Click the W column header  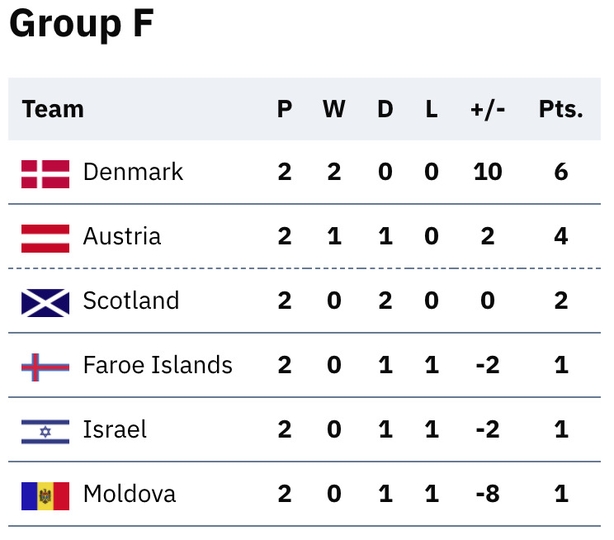pos(334,109)
